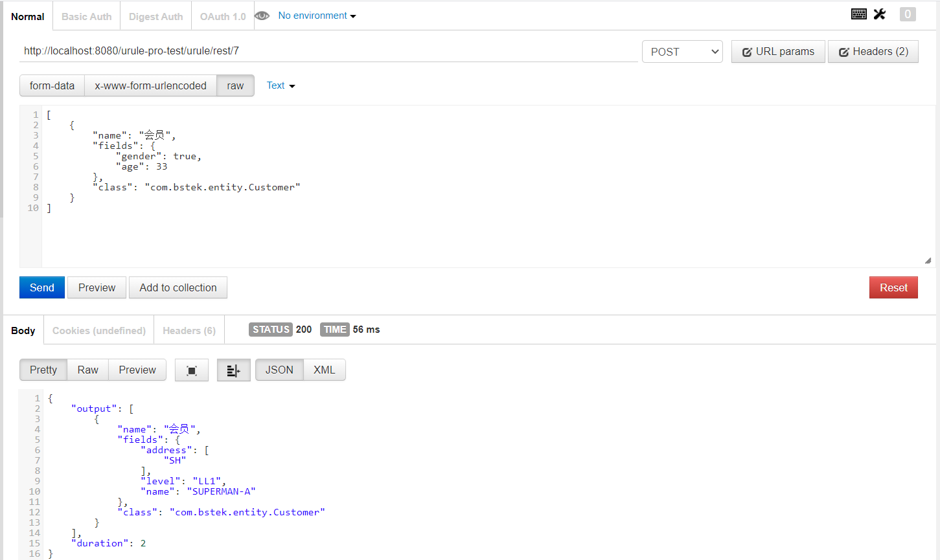
Task: Switch response format to XML
Action: 324,370
